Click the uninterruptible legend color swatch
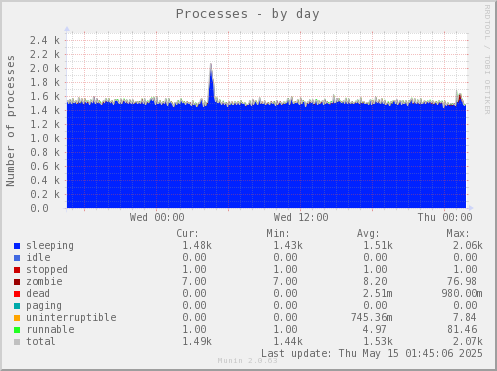The width and height of the screenshot is (497, 371). (17, 318)
